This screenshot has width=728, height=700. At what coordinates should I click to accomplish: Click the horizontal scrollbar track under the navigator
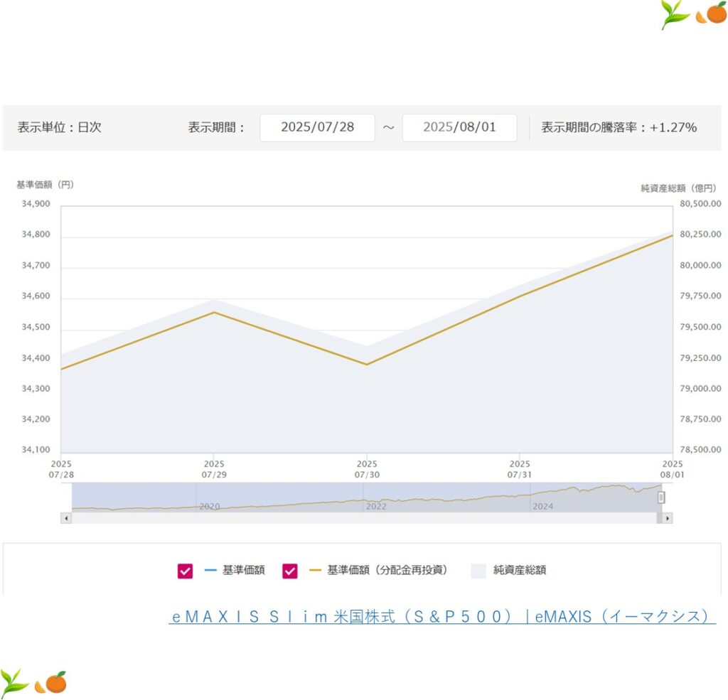pyautogui.click(x=364, y=518)
